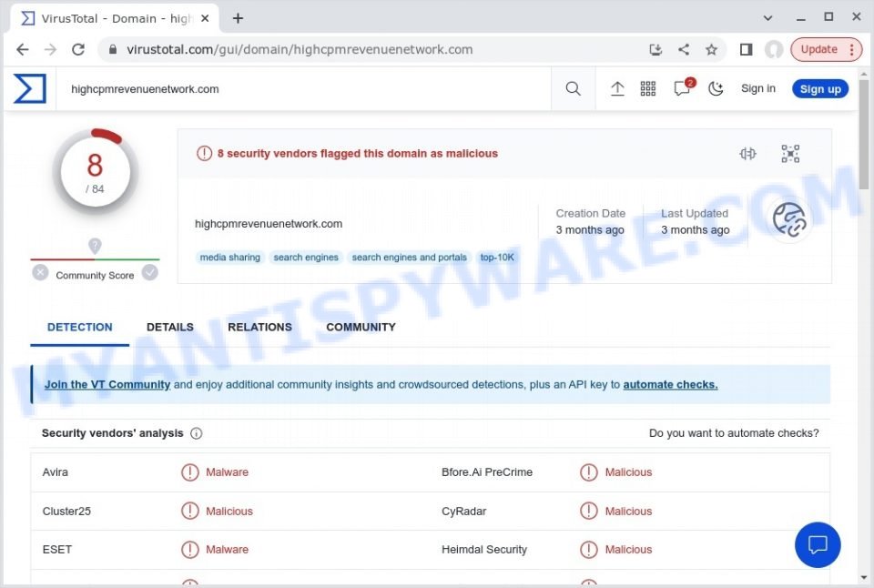Click the install page icon in address bar
The height and width of the screenshot is (588, 874).
click(x=656, y=49)
